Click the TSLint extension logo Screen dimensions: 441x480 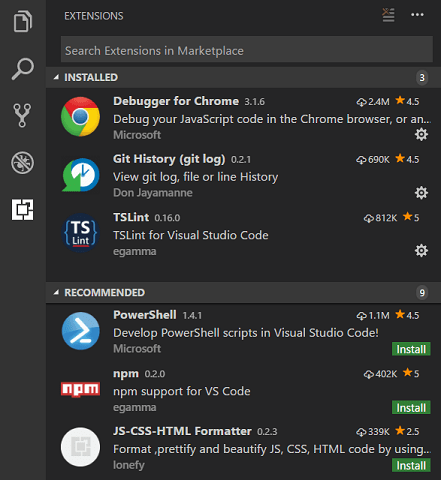pyautogui.click(x=80, y=233)
